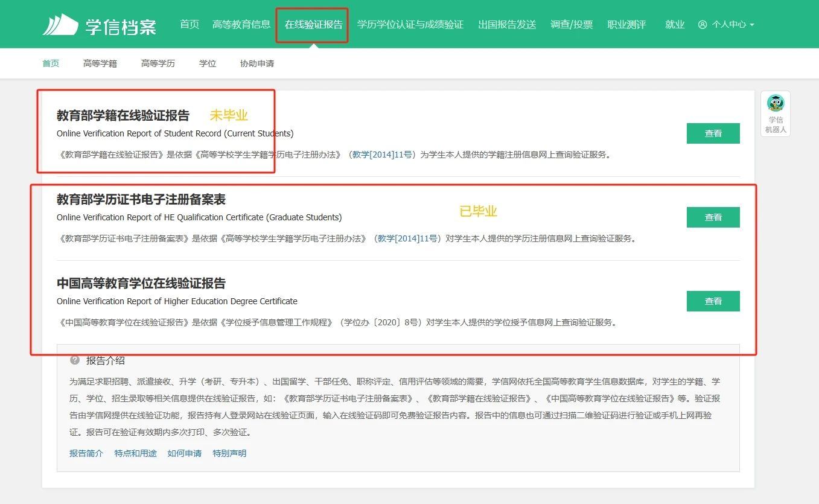The height and width of the screenshot is (504, 819).
Task: Switch to the 学位 sub-tab
Action: coord(208,63)
